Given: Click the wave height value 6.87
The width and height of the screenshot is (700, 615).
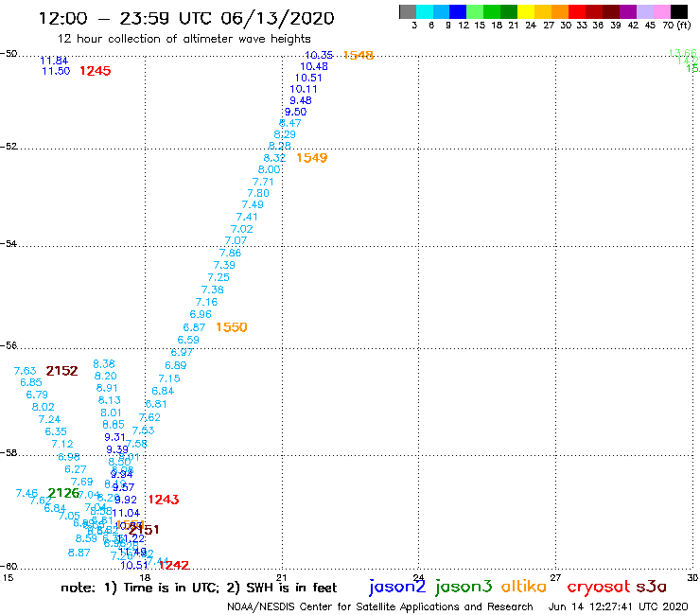Looking at the screenshot, I should pos(194,327).
